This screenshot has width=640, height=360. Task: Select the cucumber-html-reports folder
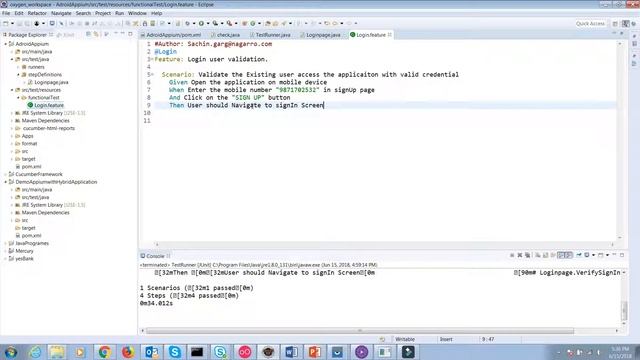tap(49, 128)
